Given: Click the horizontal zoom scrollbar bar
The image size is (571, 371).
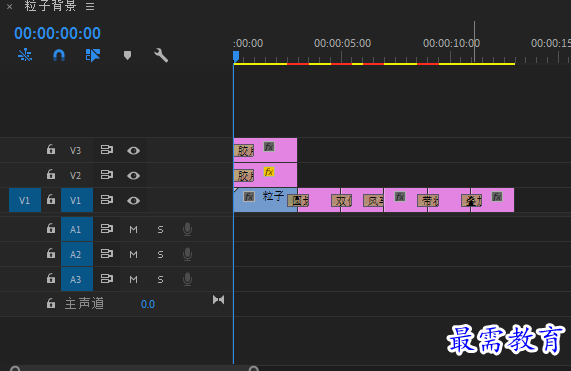Looking at the screenshot, I should (134, 368).
